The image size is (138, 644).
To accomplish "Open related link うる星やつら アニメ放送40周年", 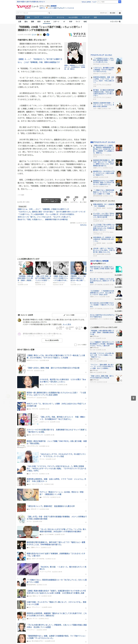I will click(x=46, y=214).
